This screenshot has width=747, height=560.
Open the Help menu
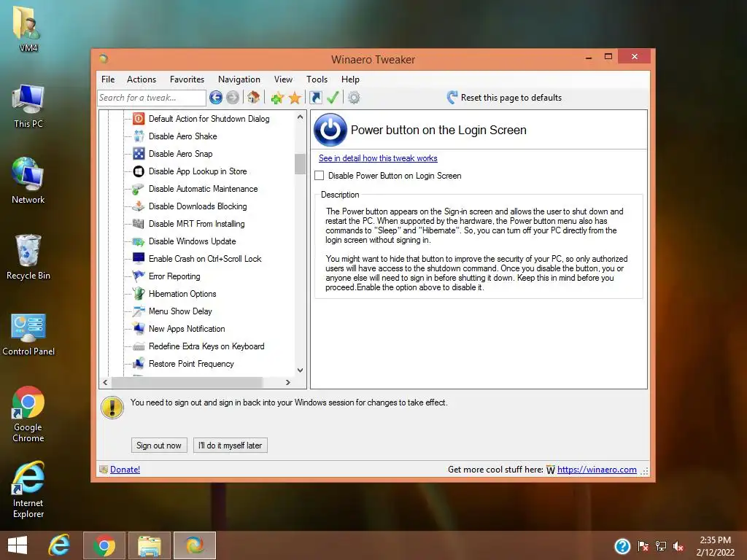[x=350, y=79]
